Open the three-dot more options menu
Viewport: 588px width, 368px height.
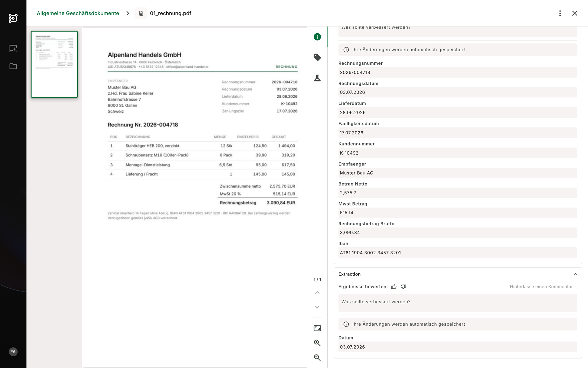click(x=560, y=13)
